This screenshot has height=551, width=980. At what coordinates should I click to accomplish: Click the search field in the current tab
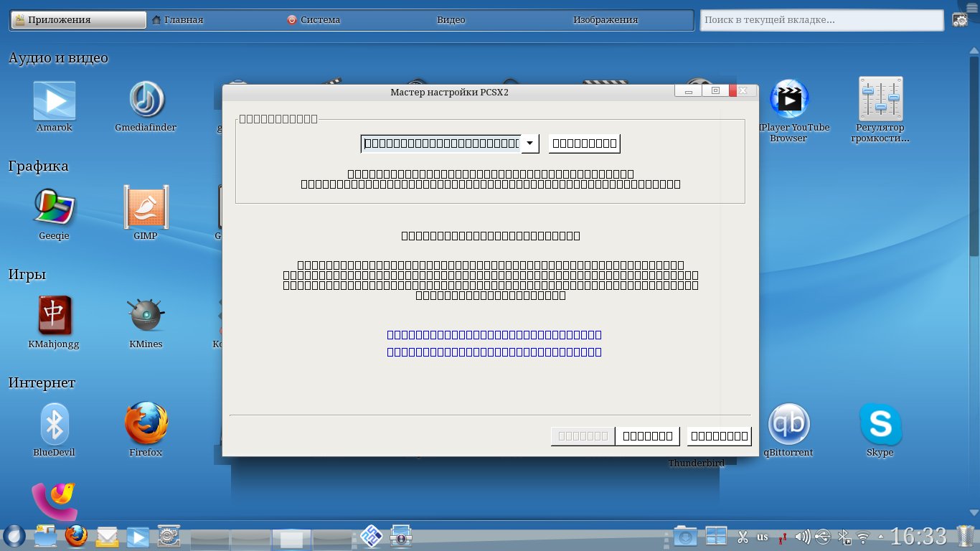821,20
